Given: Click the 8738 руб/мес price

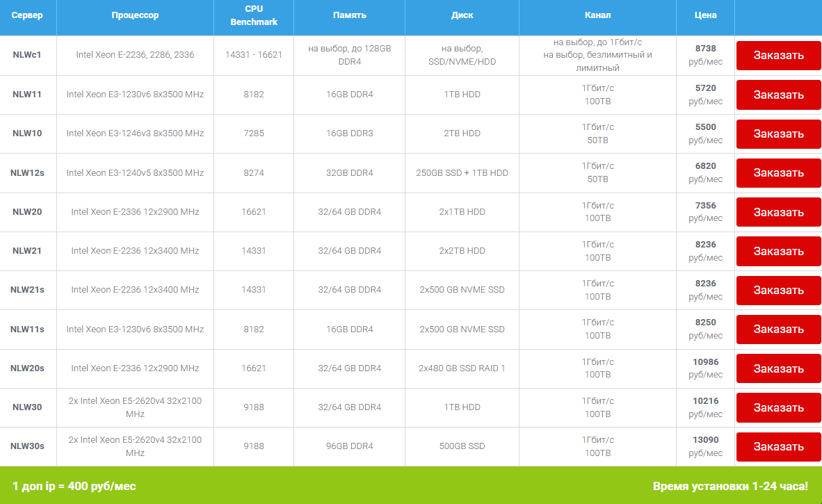Looking at the screenshot, I should 706,55.
